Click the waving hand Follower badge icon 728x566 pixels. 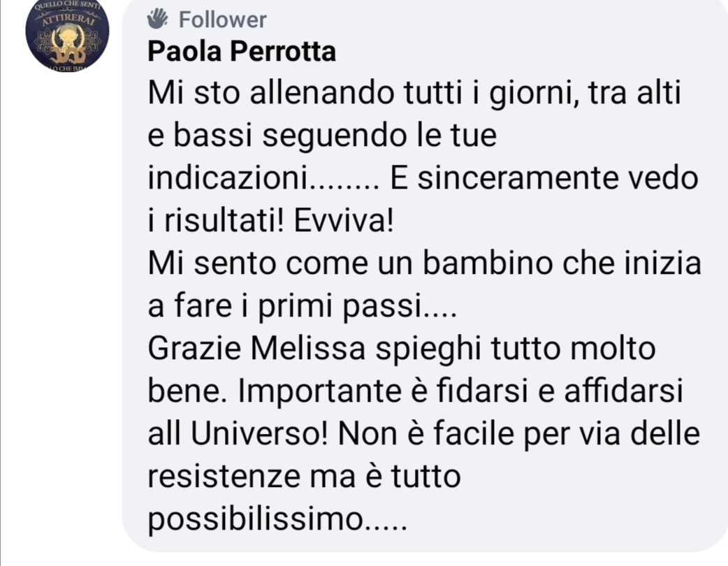point(157,19)
